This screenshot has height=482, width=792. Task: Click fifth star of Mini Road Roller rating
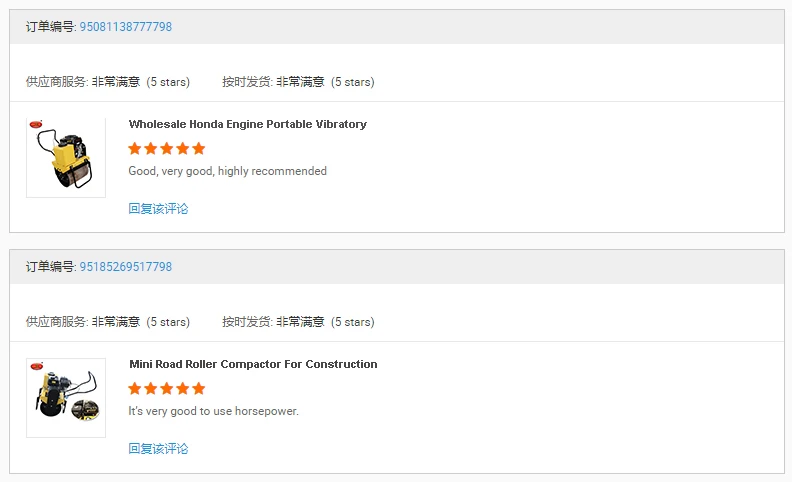point(199,389)
